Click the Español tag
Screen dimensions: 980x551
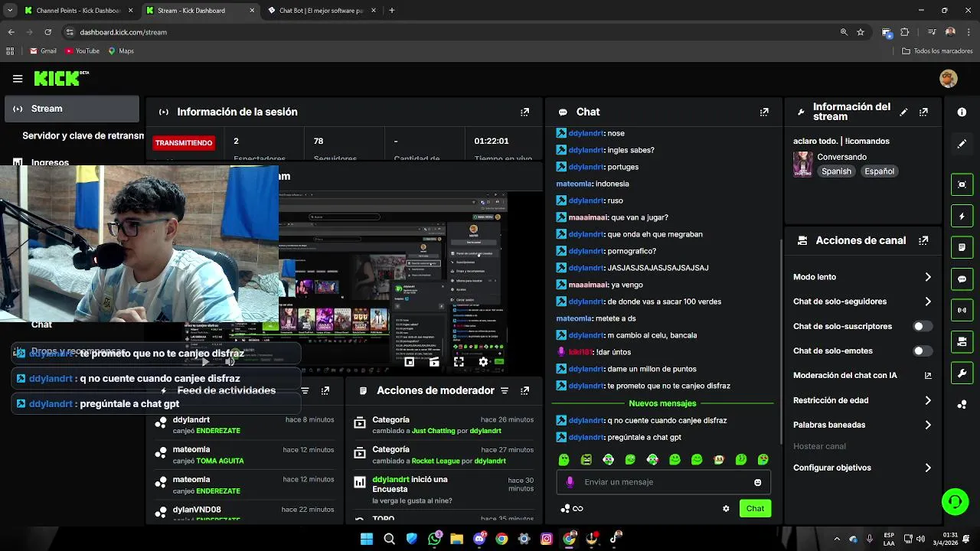point(879,171)
